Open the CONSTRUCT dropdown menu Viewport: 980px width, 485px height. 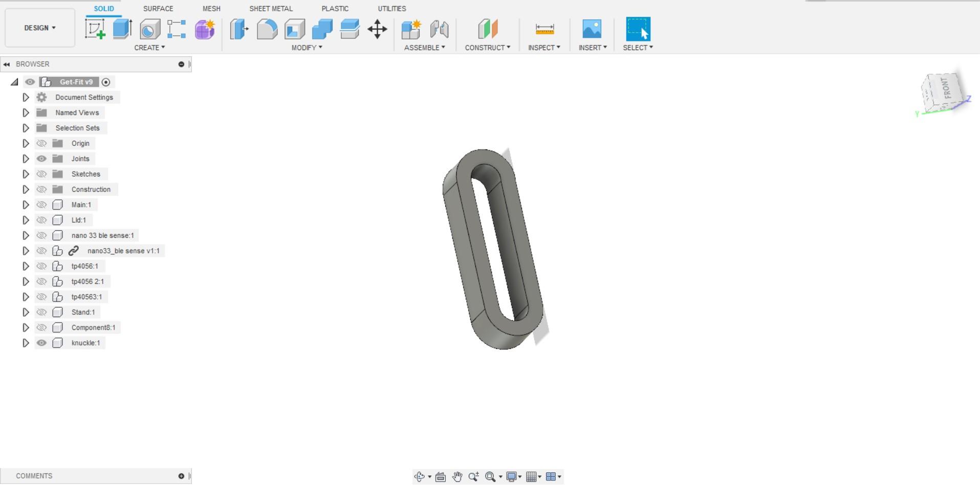(x=488, y=48)
